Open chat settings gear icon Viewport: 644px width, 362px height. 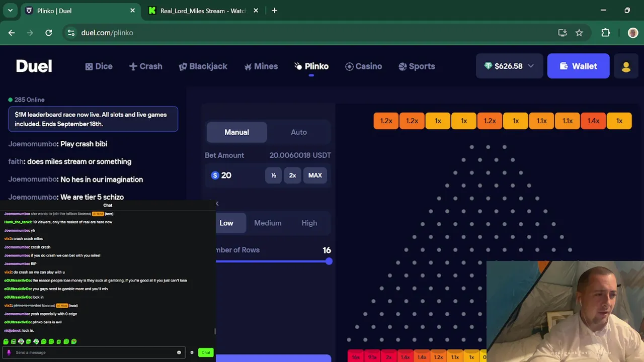[192, 352]
